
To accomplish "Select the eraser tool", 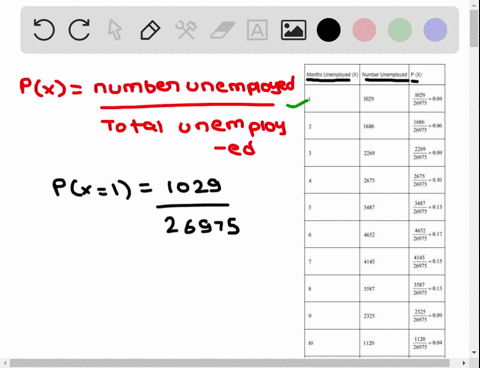I will [222, 30].
